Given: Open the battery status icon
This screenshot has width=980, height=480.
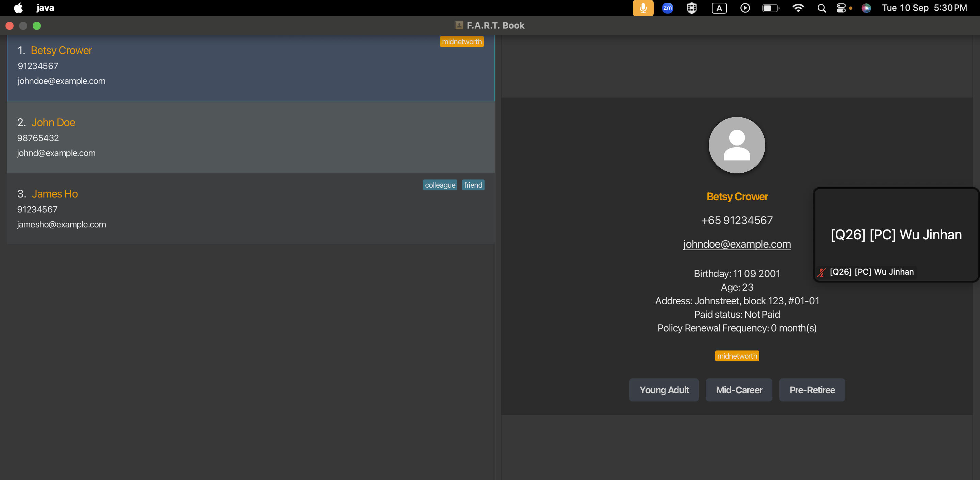Looking at the screenshot, I should (x=770, y=8).
